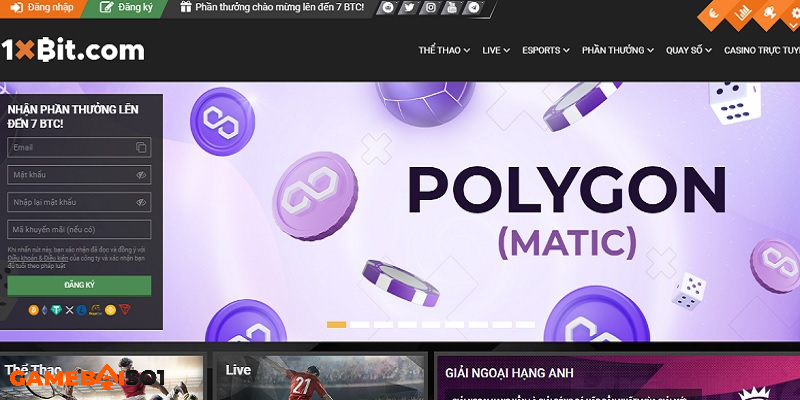Viewport: 800px width, 400px height.
Task: Select the second banner carousel indicator
Action: (360, 325)
